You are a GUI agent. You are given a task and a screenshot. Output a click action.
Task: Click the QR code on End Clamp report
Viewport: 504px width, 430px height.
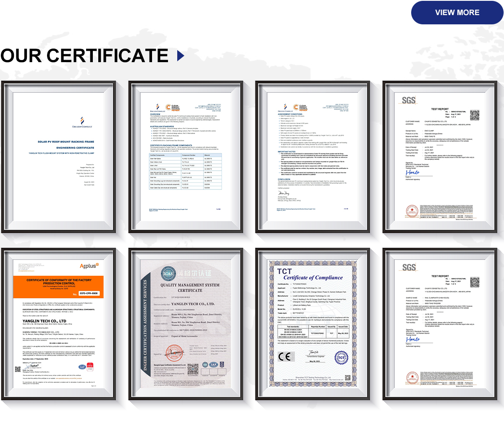474,115
